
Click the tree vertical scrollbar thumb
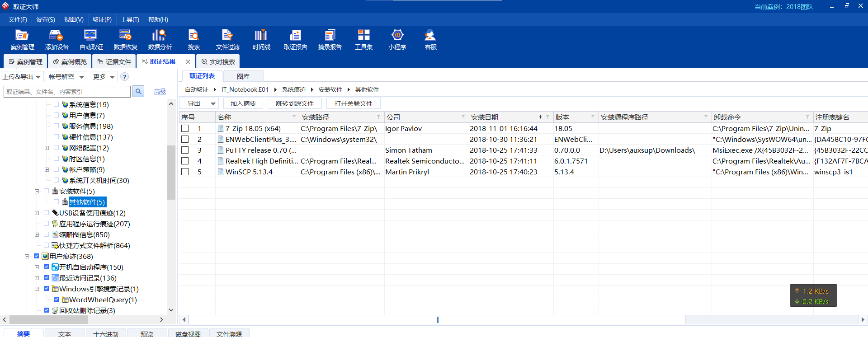point(171,173)
